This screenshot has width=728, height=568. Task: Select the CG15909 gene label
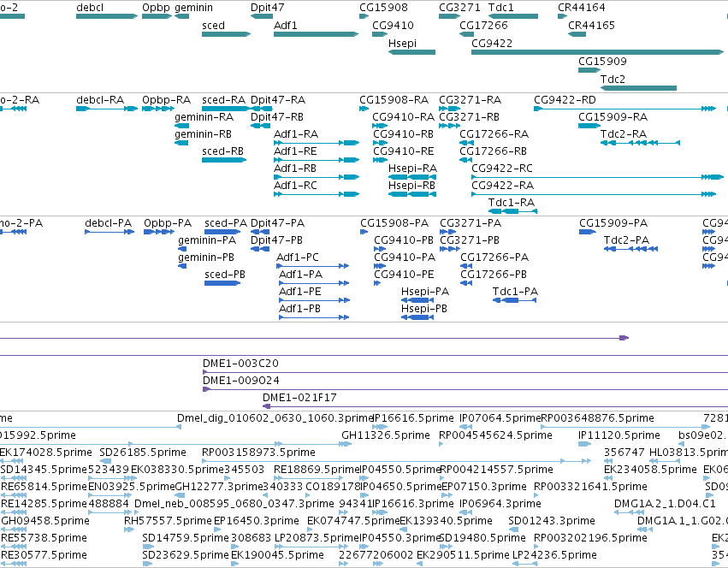click(x=602, y=62)
